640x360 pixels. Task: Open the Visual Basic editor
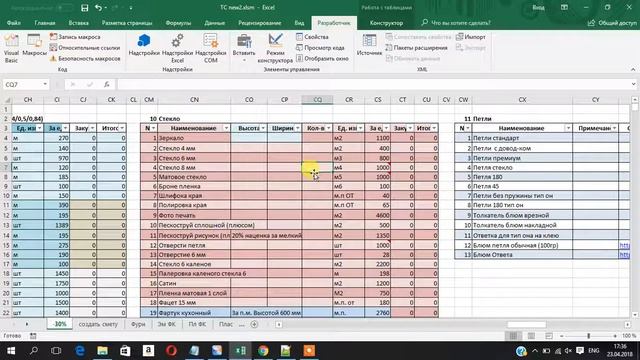point(11,48)
